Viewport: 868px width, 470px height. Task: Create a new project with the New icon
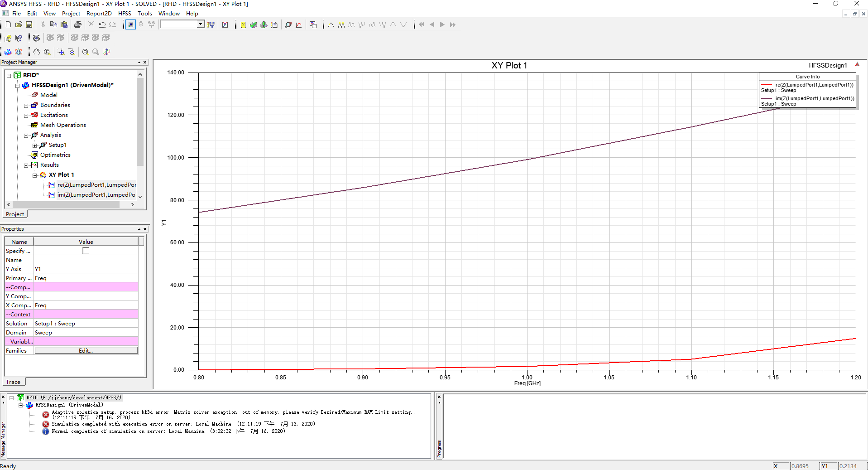(8, 24)
